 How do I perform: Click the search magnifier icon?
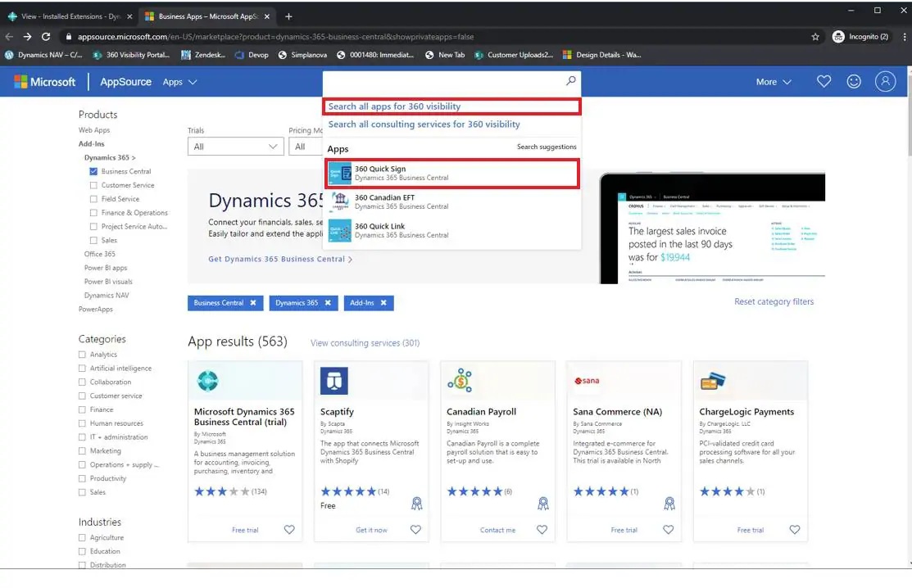(571, 81)
